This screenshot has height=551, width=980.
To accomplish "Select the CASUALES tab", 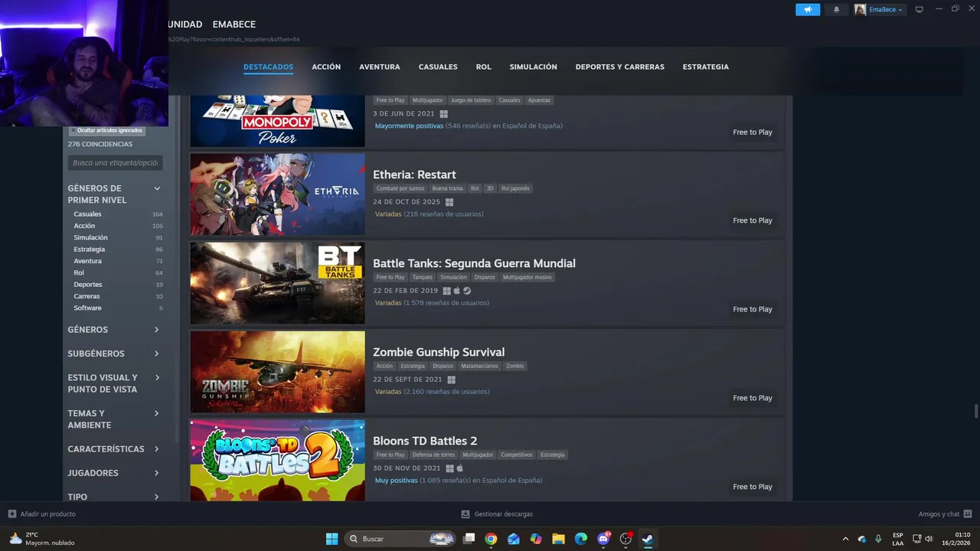I will [x=438, y=67].
